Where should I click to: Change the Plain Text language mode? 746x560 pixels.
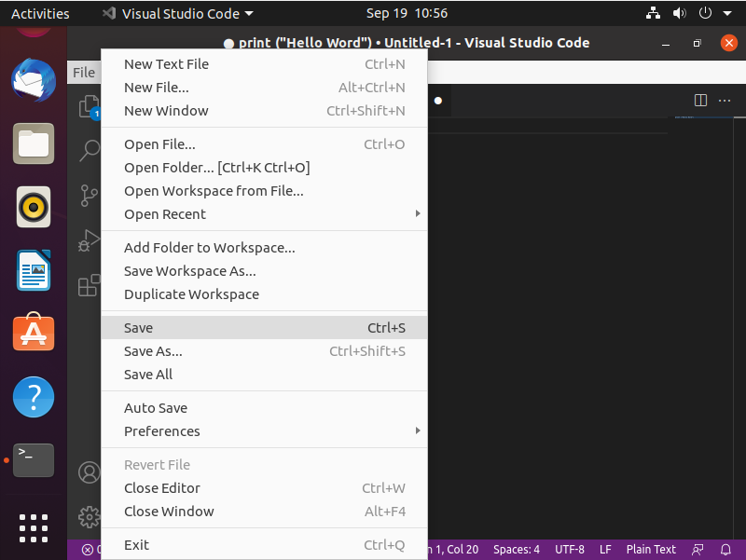click(x=651, y=550)
